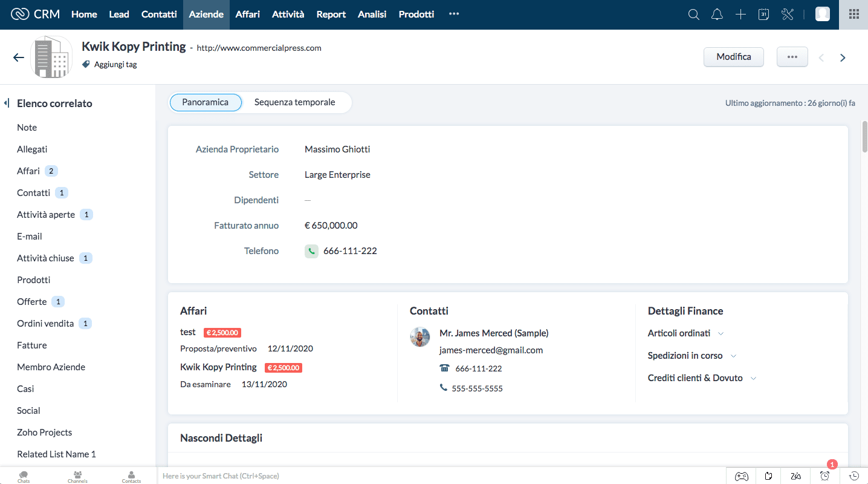Screen dimensions: 868x484
Task: Select Casi in related list
Action: [x=25, y=389]
